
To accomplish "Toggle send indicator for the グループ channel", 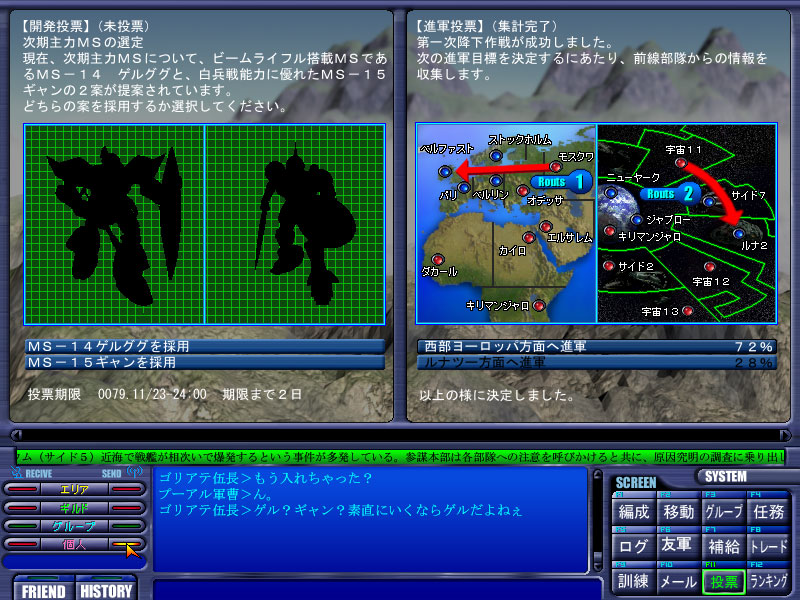I will tap(127, 526).
